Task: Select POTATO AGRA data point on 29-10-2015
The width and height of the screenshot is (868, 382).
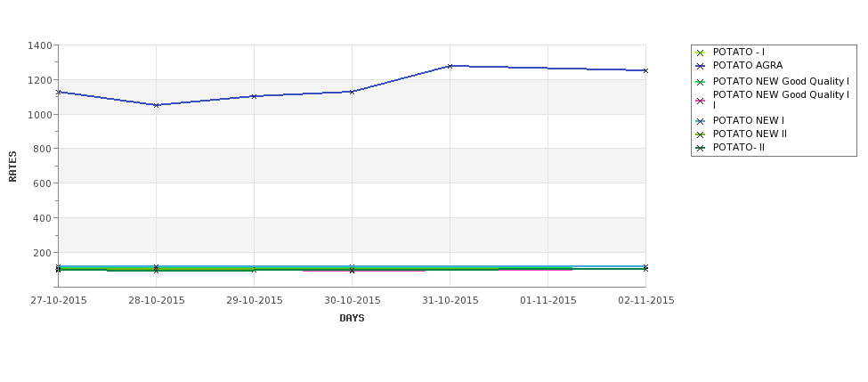Action: pos(254,96)
